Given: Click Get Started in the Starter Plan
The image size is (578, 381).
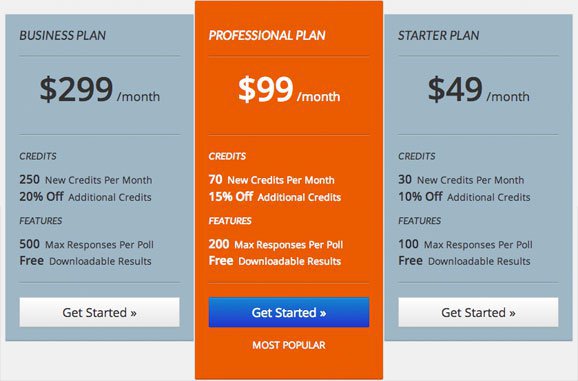Looking at the screenshot, I should coord(478,312).
